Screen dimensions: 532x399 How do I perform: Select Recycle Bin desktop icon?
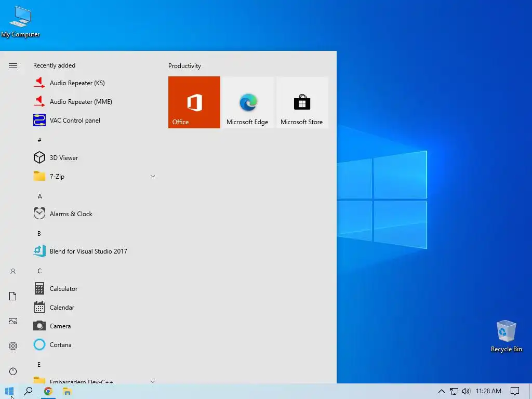pyautogui.click(x=506, y=336)
